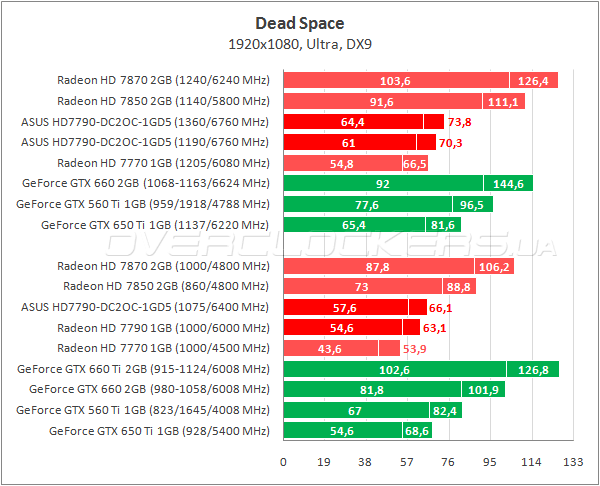Click the bar value 102,6
The image size is (600, 486).
coord(394,370)
